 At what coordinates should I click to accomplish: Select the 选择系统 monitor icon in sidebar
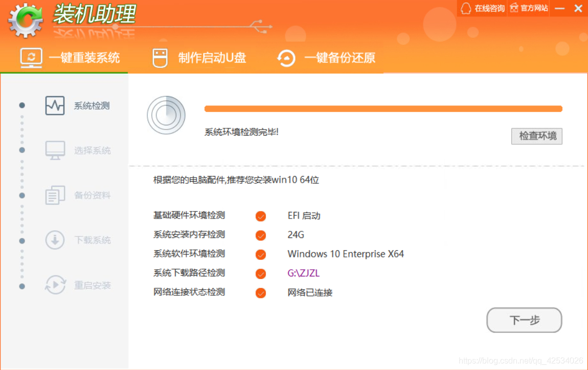click(x=55, y=150)
